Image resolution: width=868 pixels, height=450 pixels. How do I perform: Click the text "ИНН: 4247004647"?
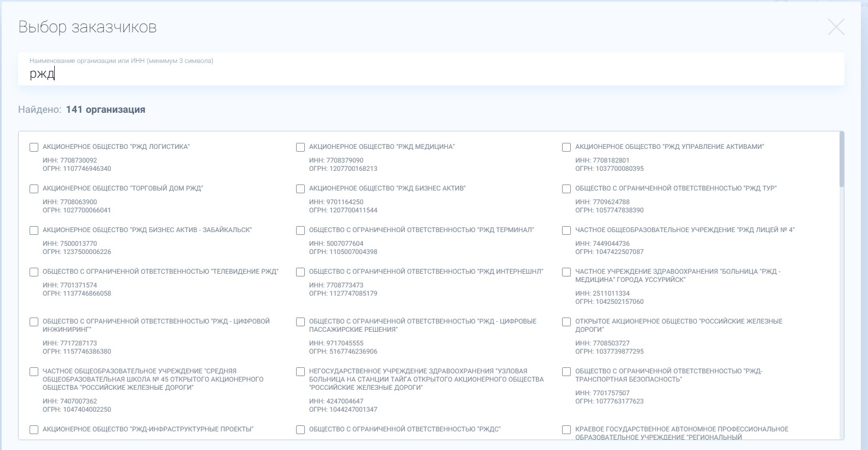pos(336,401)
